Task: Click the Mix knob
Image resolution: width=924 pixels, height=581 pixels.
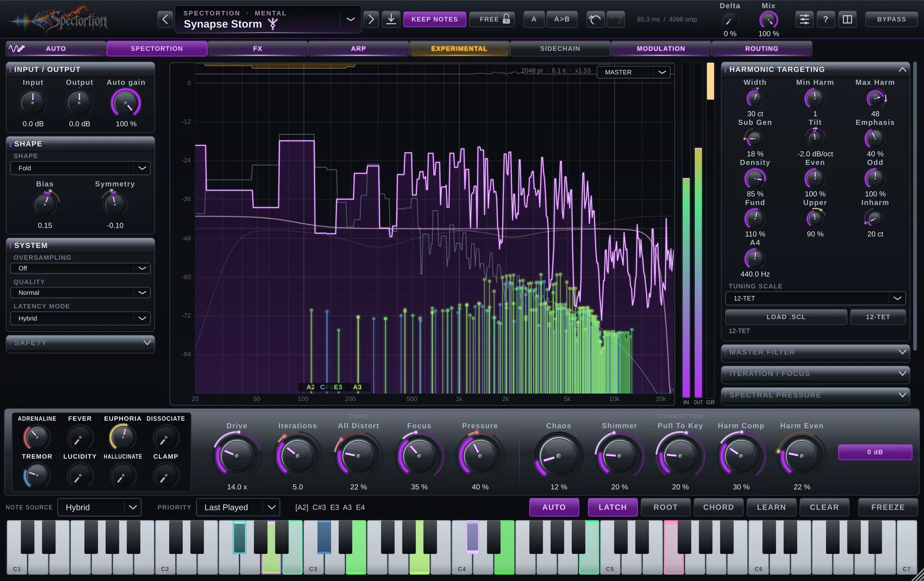Action: pos(768,20)
